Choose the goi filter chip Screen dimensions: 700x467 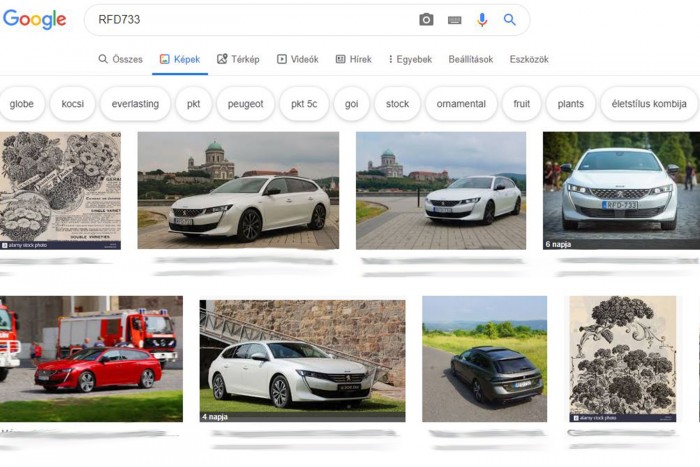point(351,104)
